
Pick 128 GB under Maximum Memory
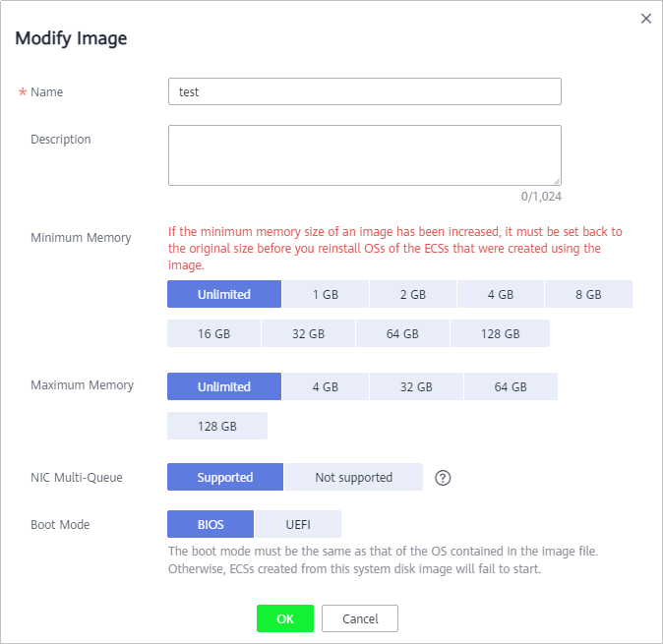pyautogui.click(x=217, y=426)
